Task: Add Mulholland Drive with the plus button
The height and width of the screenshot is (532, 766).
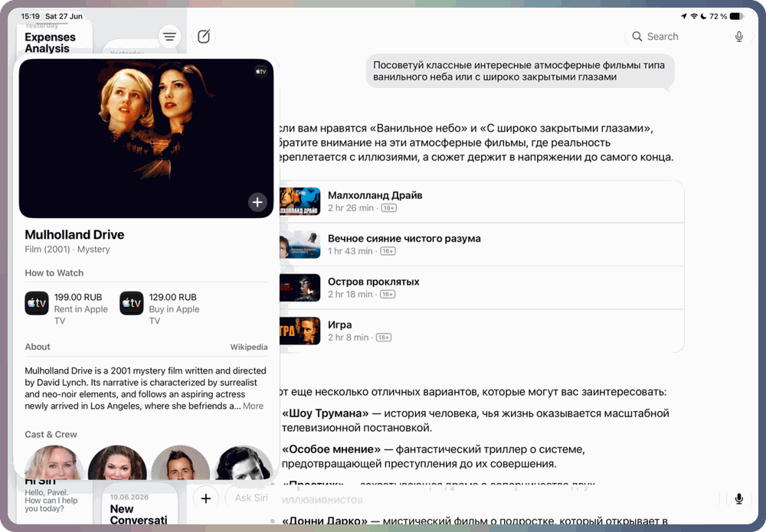Action: (257, 202)
